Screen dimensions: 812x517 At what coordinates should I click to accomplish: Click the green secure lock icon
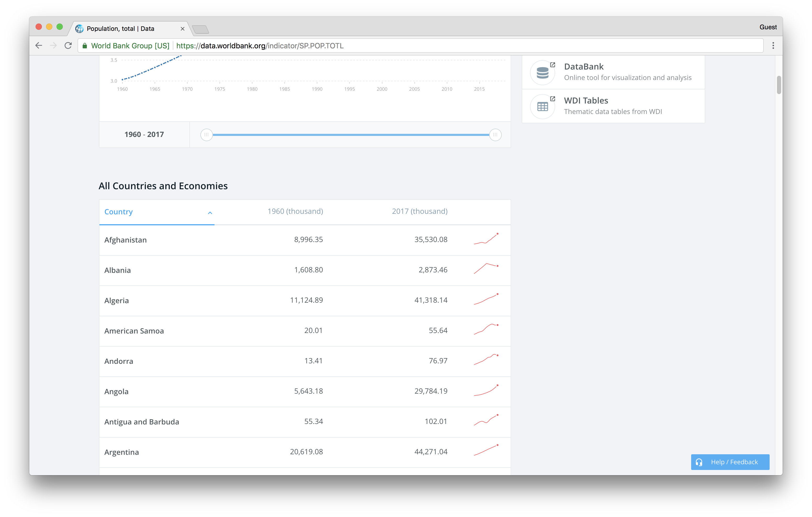pos(85,46)
